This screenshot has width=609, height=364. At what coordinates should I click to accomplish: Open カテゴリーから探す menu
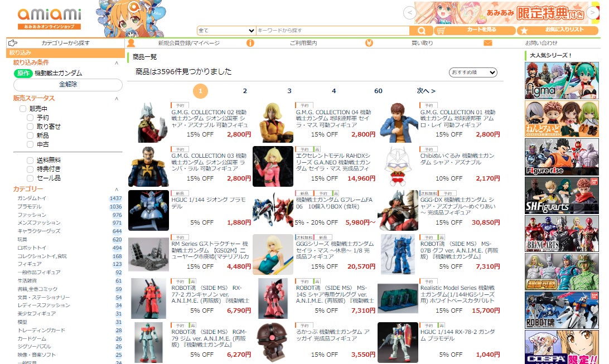coord(65,43)
